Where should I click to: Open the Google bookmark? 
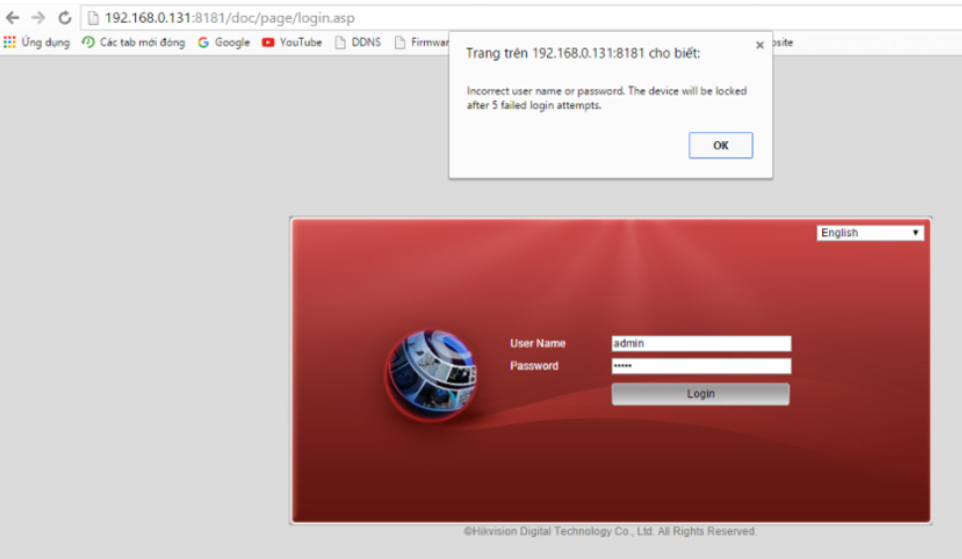[224, 43]
